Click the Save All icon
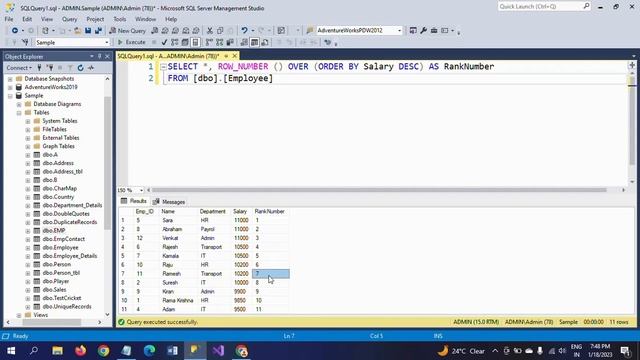Image resolution: width=640 pixels, height=360 pixels. coord(98,31)
